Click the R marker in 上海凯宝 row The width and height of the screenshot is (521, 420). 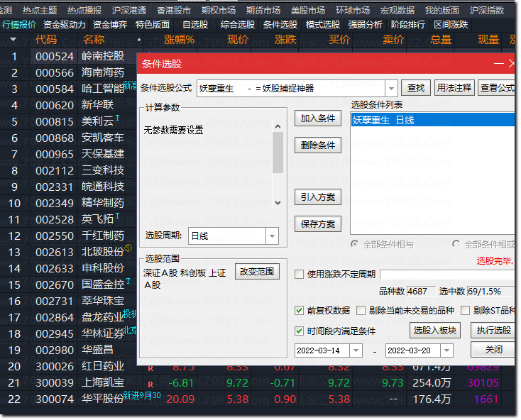(x=150, y=385)
